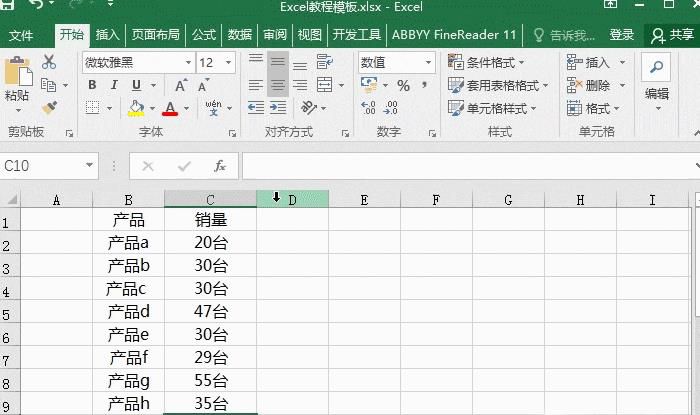Decrease indent
Screen dimensions: 700x415
pos(256,108)
